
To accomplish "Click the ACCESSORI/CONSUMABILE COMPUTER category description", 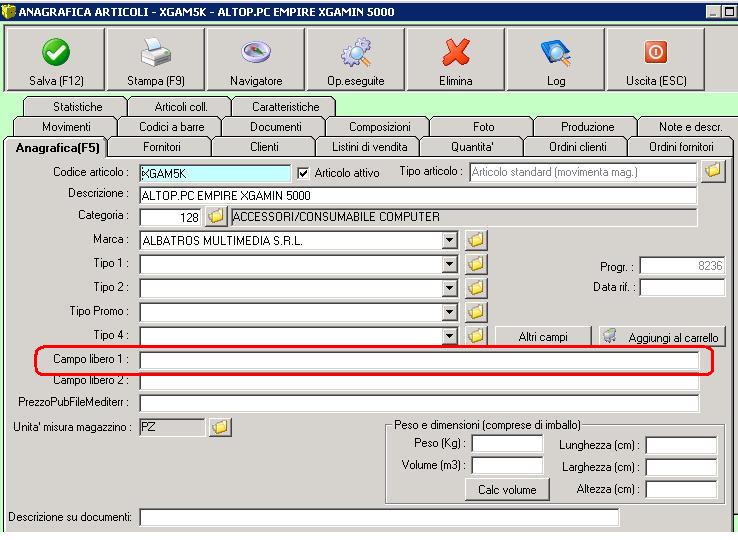I will pyautogui.click(x=464, y=217).
